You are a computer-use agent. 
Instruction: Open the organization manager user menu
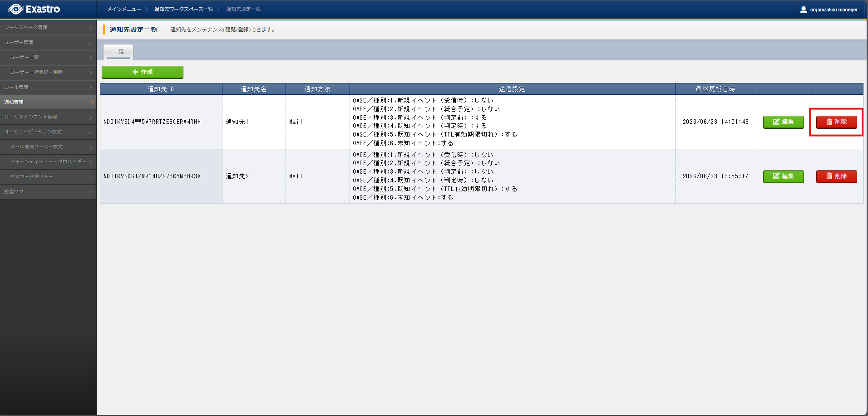click(x=829, y=10)
